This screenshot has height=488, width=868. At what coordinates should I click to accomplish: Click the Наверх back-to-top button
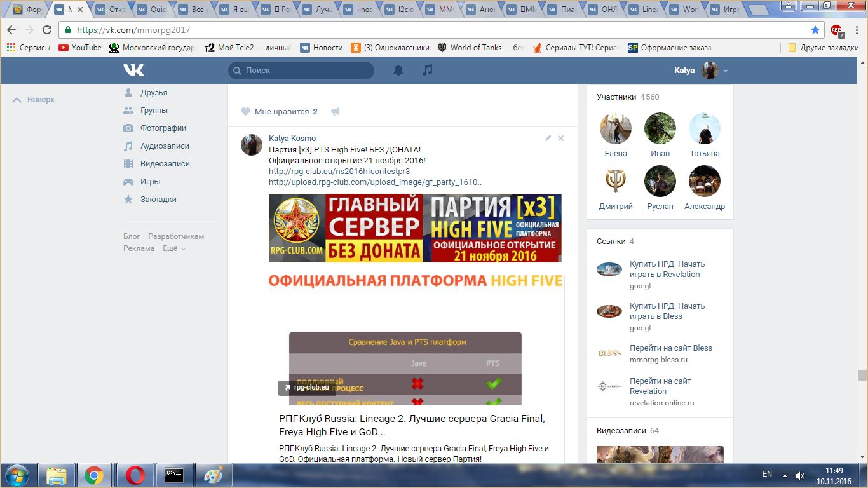click(x=34, y=100)
